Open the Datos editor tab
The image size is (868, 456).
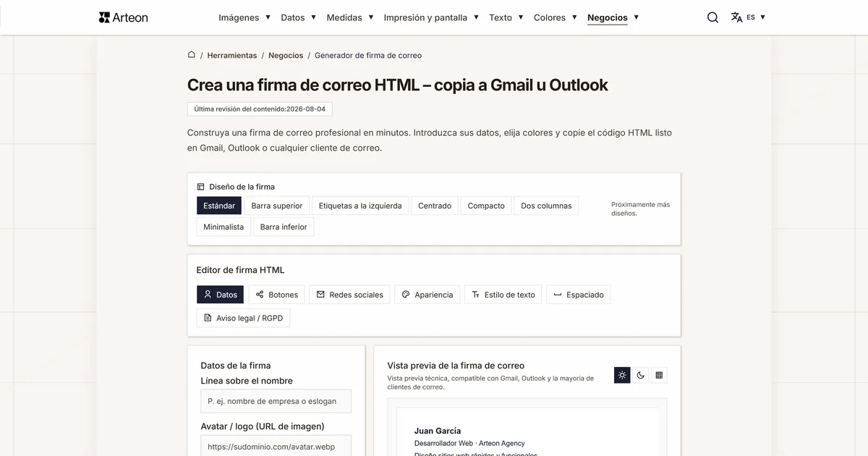click(x=220, y=295)
